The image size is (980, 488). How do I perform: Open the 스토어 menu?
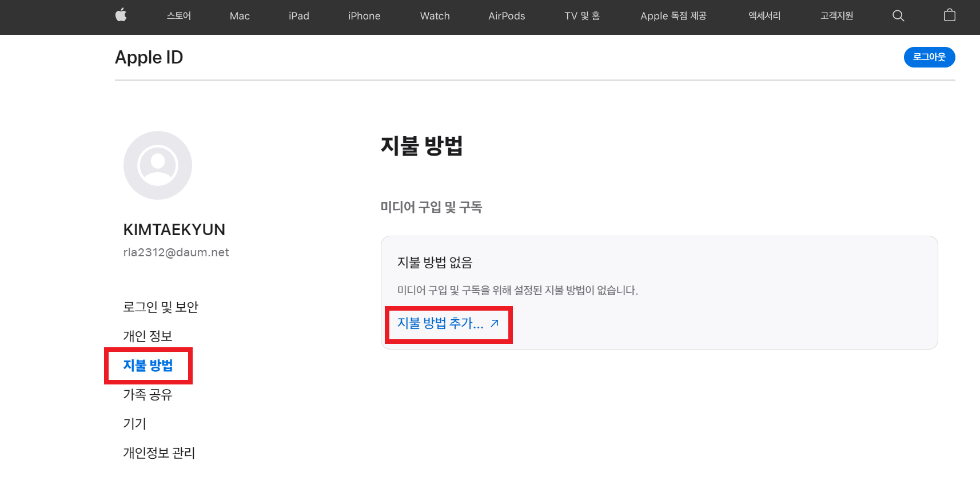point(179,16)
